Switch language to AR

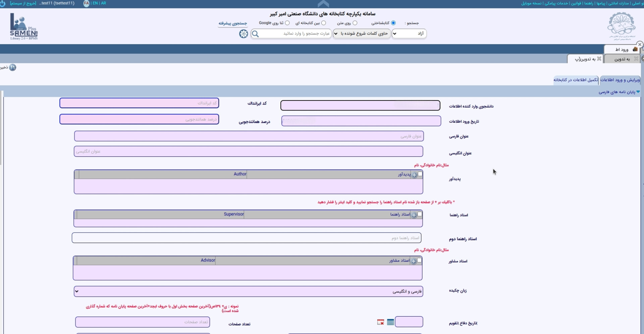point(104,3)
